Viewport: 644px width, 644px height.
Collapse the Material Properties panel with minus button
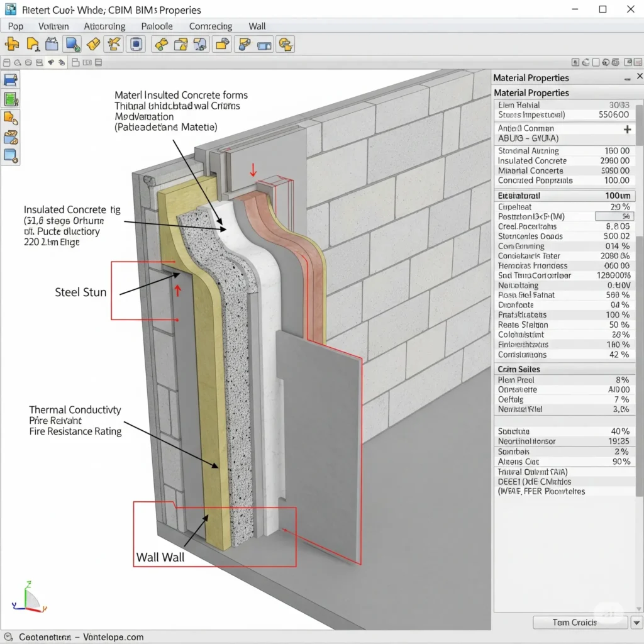(x=626, y=79)
